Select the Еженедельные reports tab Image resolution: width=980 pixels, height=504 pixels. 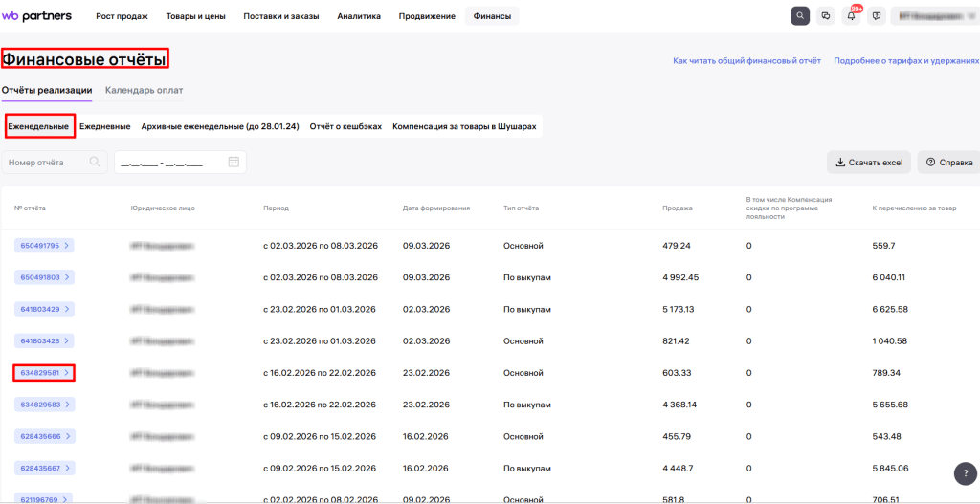pos(38,126)
